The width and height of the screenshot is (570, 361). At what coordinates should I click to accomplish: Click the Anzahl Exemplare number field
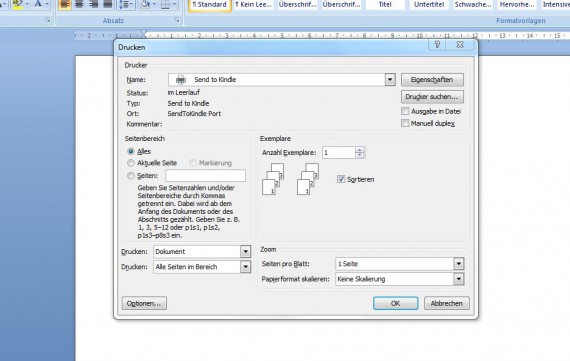click(339, 153)
